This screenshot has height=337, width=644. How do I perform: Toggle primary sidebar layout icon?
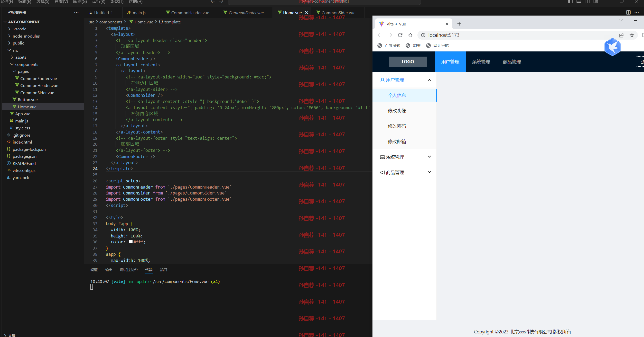click(x=570, y=2)
